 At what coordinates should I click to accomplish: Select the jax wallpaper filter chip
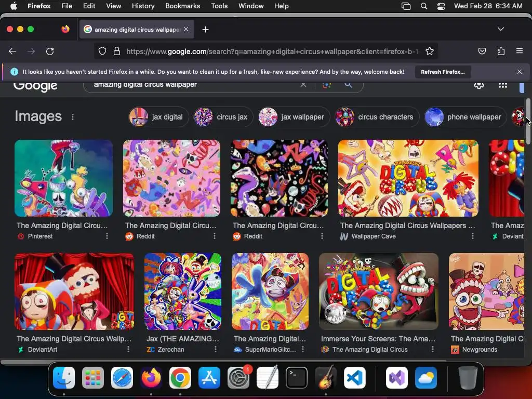click(294, 117)
